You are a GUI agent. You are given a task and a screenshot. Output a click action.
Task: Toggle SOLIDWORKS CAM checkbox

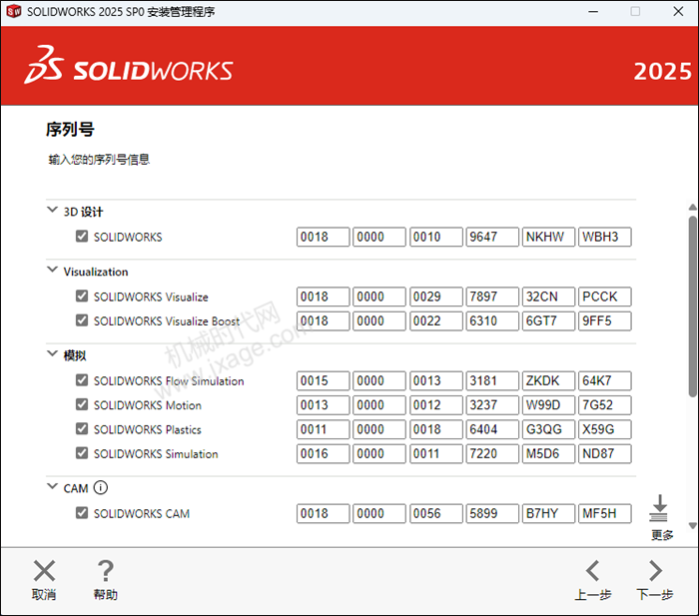point(82,513)
